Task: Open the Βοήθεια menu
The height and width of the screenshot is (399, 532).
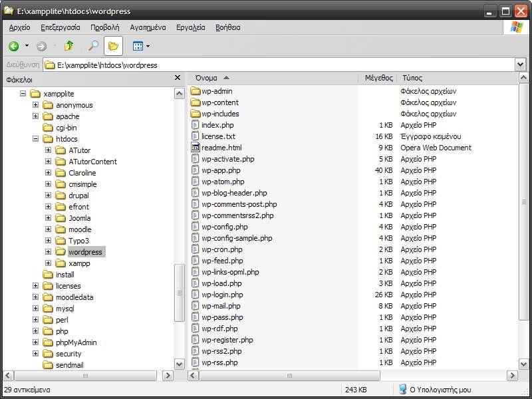Action: [x=228, y=27]
